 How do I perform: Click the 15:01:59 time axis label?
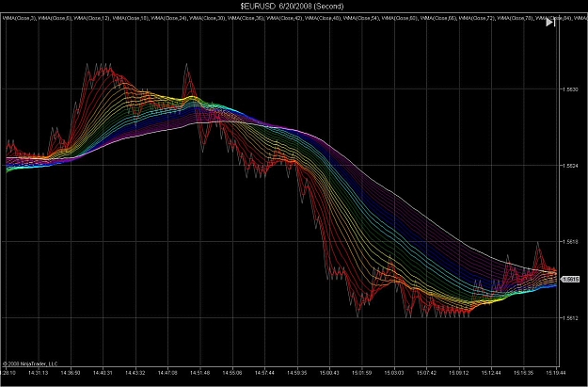[x=362, y=373]
